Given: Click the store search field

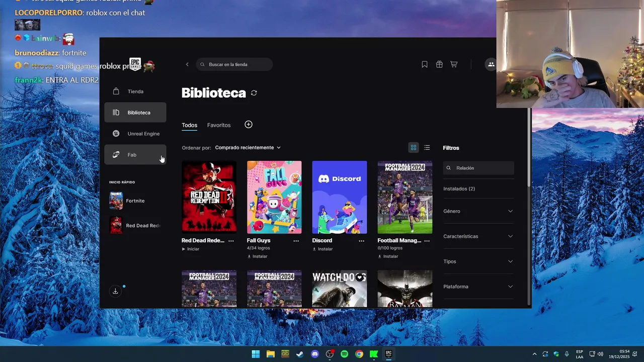Looking at the screenshot, I should tap(234, 64).
